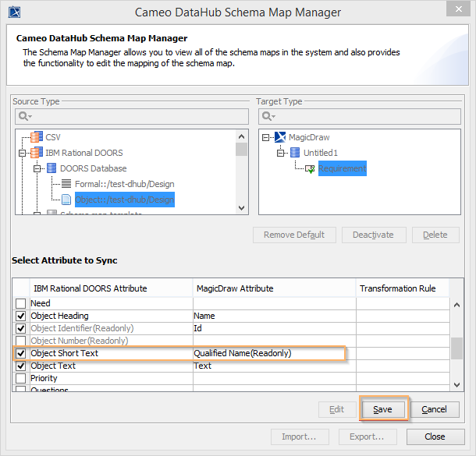
Task: Click the MagicDraw icon in Target Type
Action: point(280,137)
